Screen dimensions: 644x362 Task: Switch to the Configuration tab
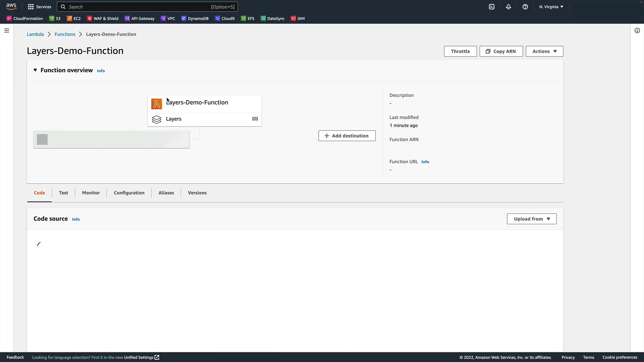pos(129,193)
